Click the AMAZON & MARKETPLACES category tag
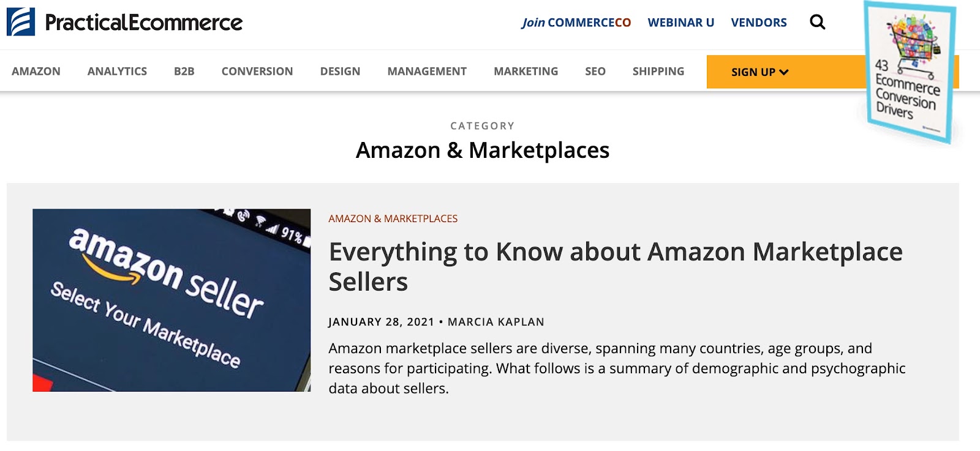The height and width of the screenshot is (451, 980). pyautogui.click(x=393, y=218)
